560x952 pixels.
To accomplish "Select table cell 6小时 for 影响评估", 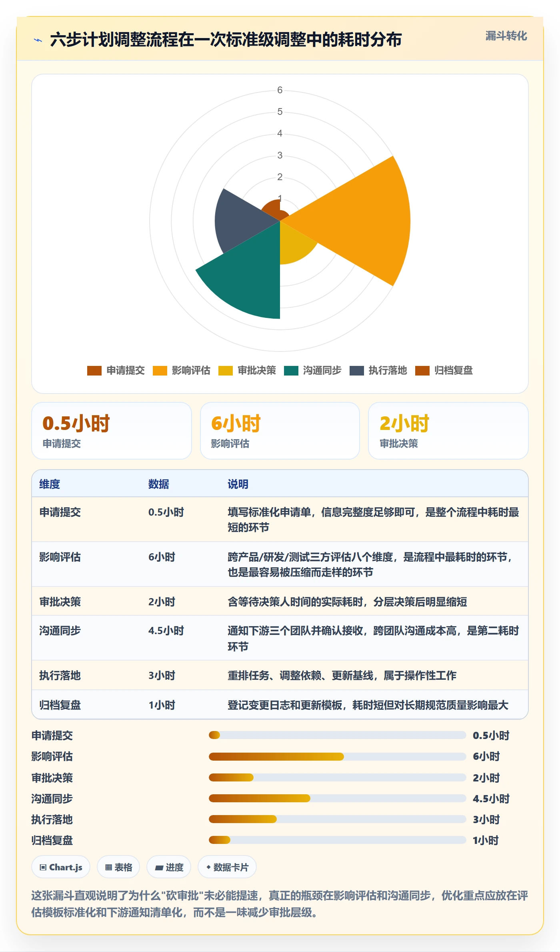I will click(162, 557).
